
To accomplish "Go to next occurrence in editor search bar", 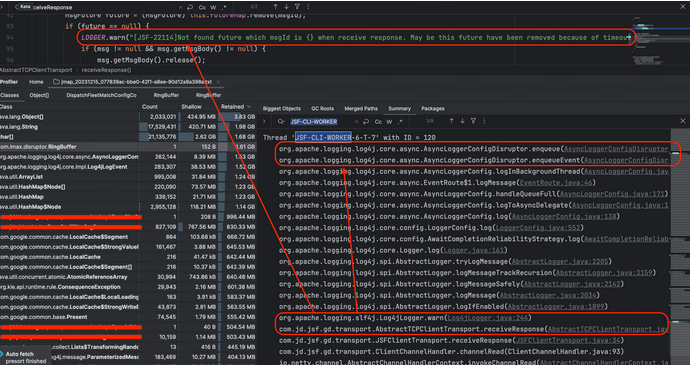I will click(286, 7).
